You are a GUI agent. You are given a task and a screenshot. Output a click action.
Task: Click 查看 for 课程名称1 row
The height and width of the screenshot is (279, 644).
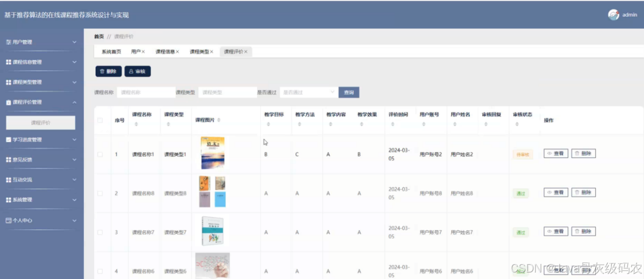(556, 153)
